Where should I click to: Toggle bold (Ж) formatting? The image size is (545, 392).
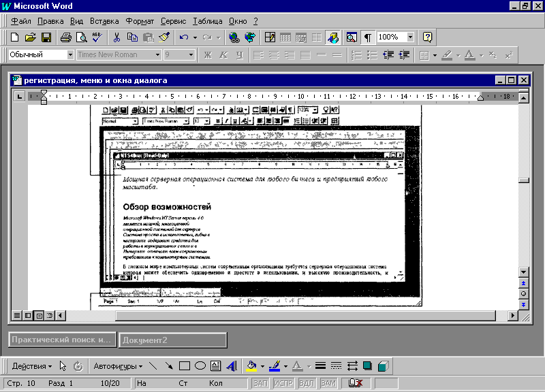[208, 55]
